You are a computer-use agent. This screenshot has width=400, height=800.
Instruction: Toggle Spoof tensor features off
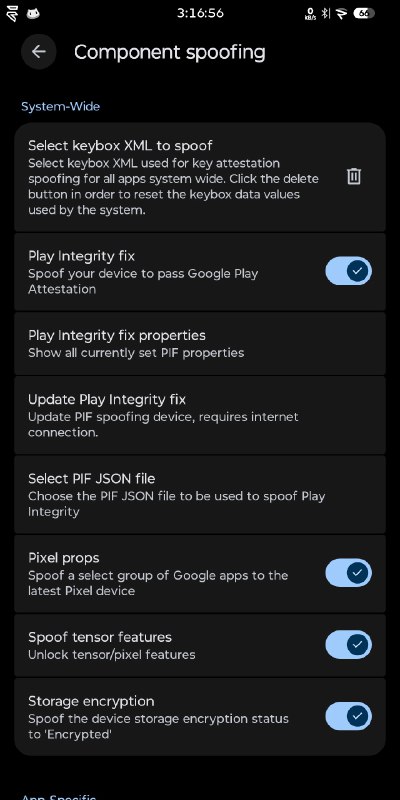click(x=348, y=645)
